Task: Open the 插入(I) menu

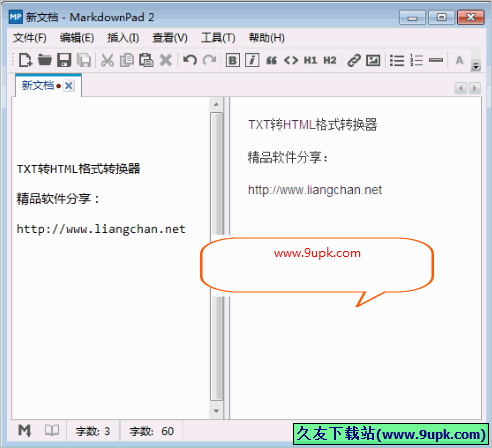Action: [x=123, y=38]
